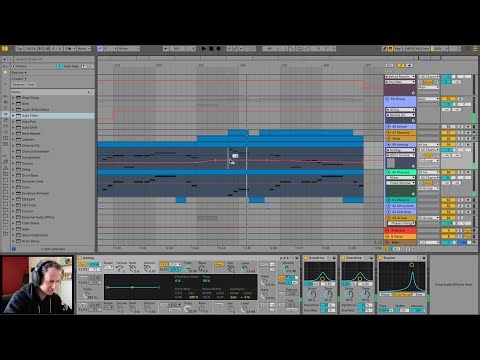Open the yellow menu icon at the top right
The image size is (480, 360).
pos(475,49)
